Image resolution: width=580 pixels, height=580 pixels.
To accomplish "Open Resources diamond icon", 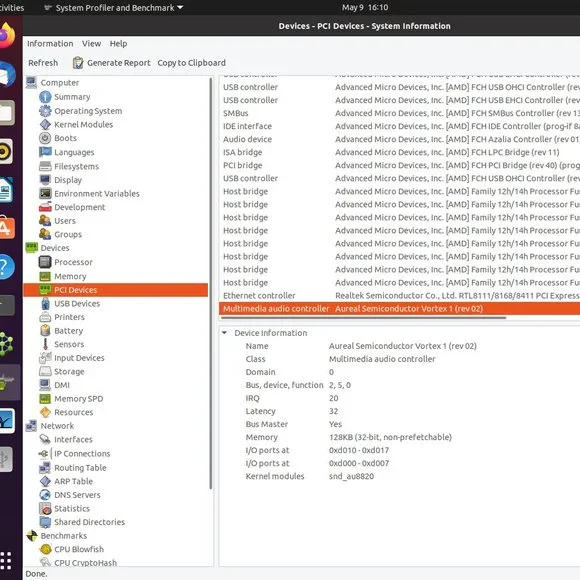I will [x=45, y=412].
